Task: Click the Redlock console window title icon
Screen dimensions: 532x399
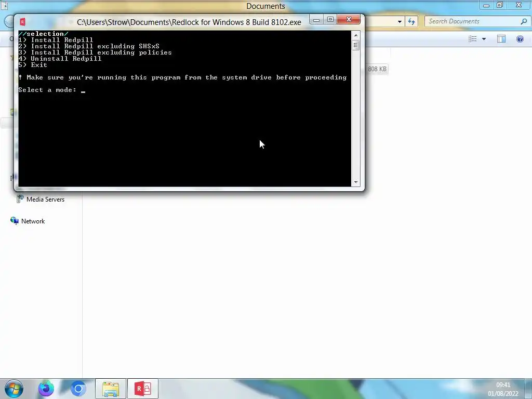Action: (x=23, y=22)
